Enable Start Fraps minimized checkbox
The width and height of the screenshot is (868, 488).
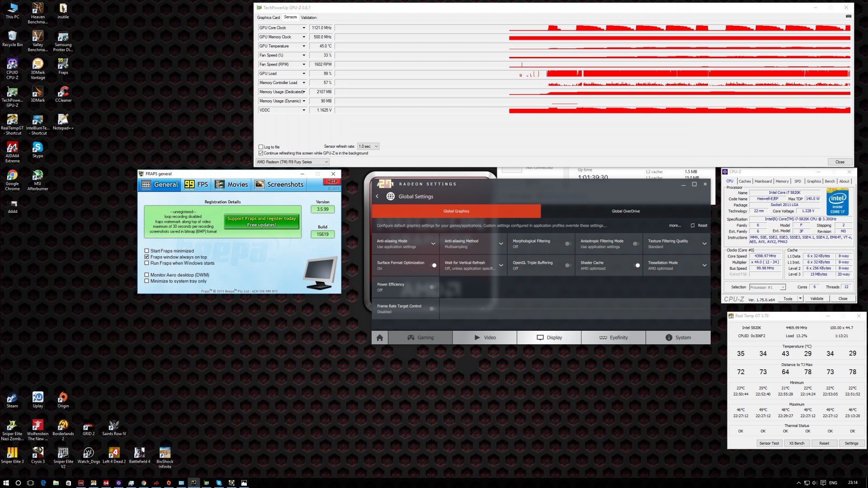(146, 251)
